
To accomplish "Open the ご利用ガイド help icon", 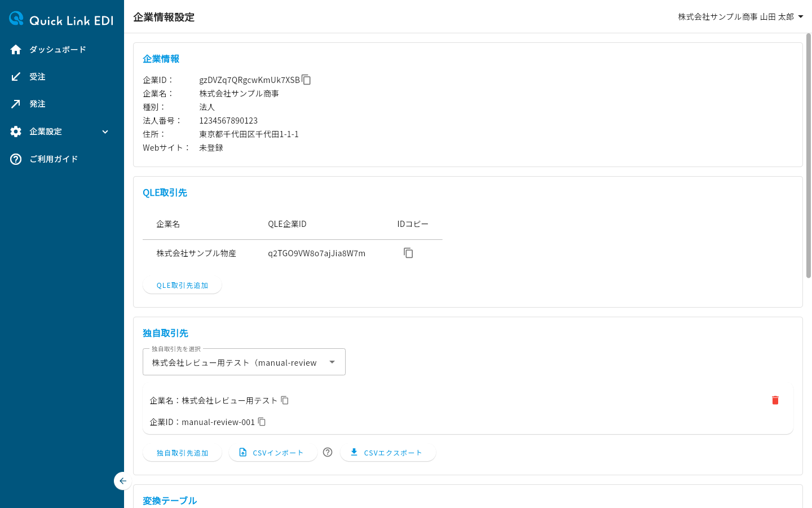I will coord(16,159).
